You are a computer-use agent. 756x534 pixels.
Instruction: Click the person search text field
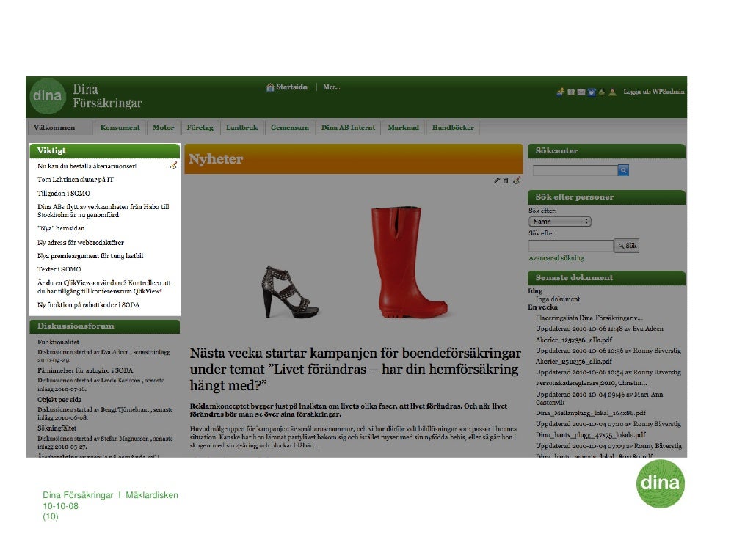tap(571, 246)
